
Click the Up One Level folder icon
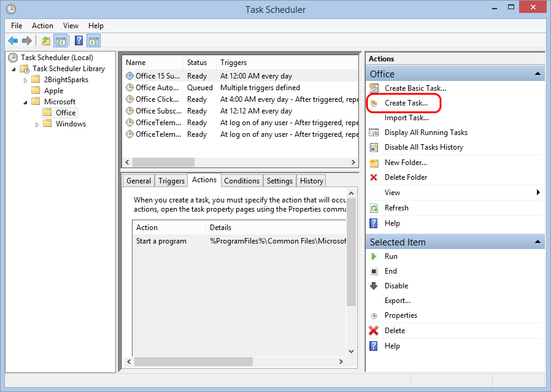[x=45, y=41]
